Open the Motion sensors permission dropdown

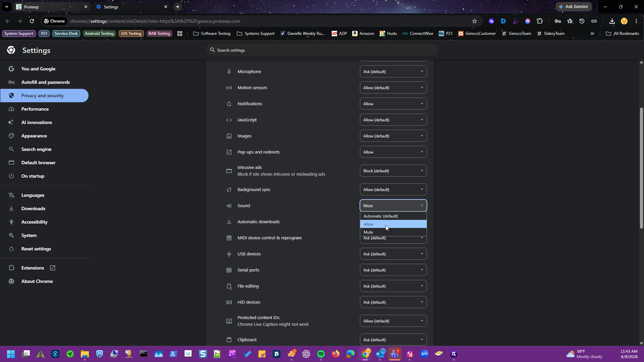393,88
